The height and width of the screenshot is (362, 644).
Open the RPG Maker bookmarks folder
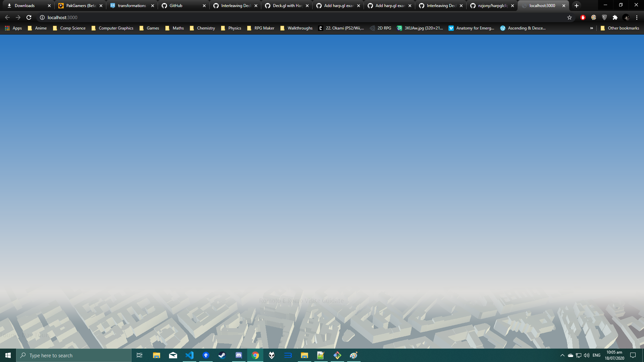tap(261, 28)
